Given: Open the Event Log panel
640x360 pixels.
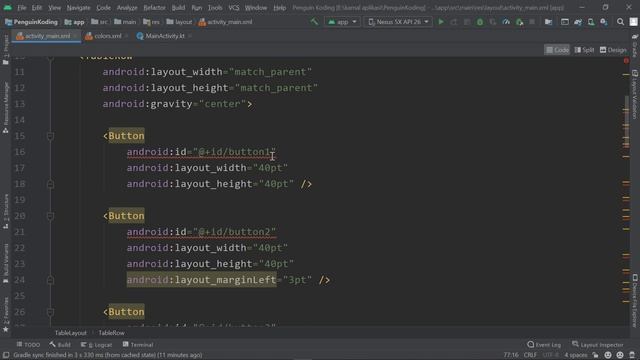Looking at the screenshot, I should (544, 345).
